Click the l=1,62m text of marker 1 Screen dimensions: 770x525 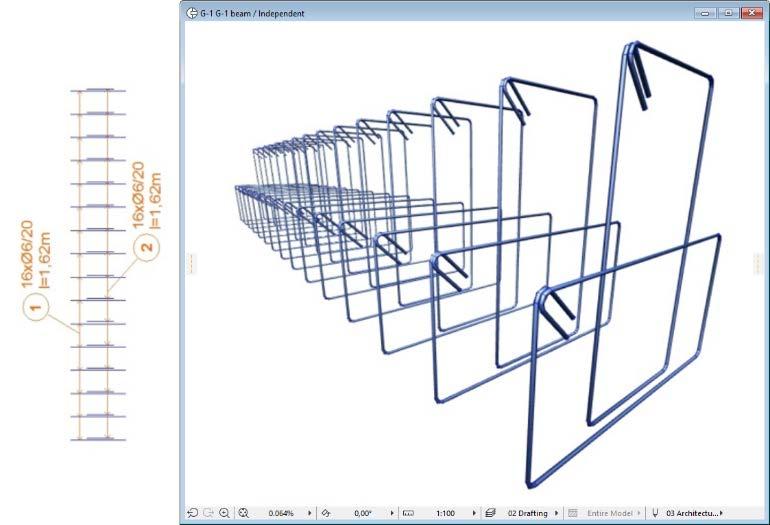[x=43, y=260]
